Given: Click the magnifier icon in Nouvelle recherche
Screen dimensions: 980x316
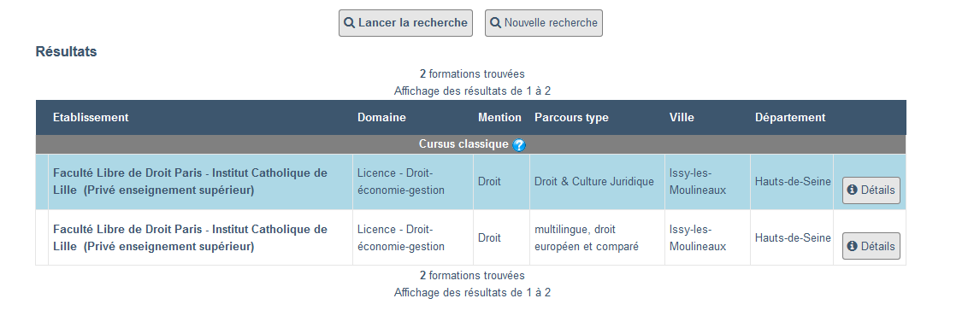Looking at the screenshot, I should pyautogui.click(x=496, y=23).
